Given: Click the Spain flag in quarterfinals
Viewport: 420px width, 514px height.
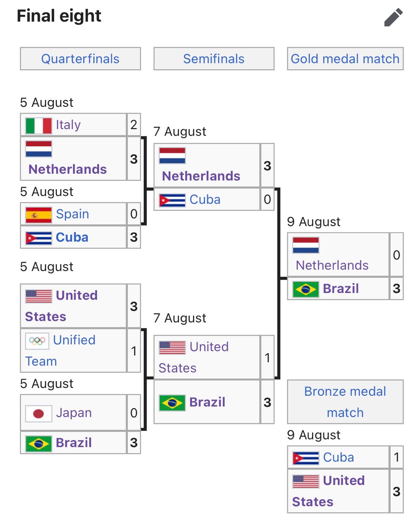Looking at the screenshot, I should [38, 215].
